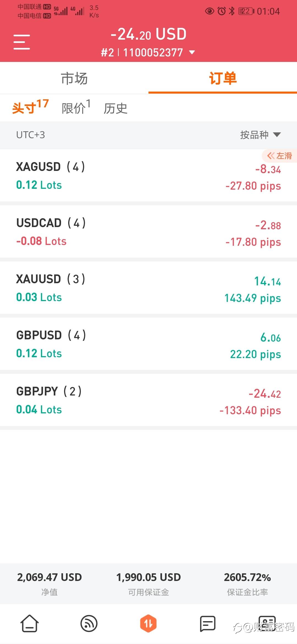Open the XAUUSD positions row
Viewport: 297px width, 644px height.
click(148, 288)
